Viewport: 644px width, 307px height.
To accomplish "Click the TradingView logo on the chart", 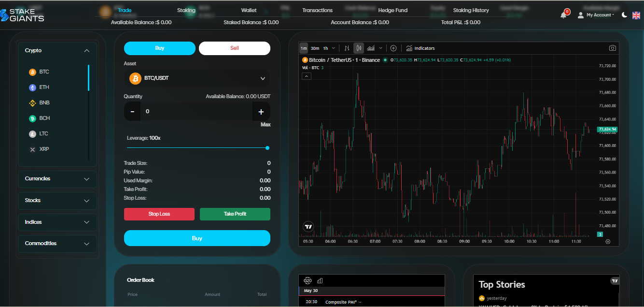I will click(x=308, y=226).
